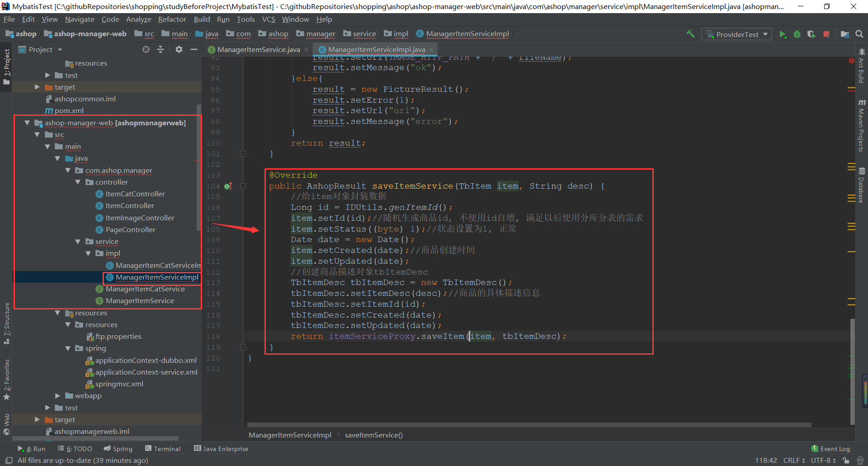The width and height of the screenshot is (868, 466).
Task: Click the Project tree horizontal scrollbar
Action: coord(96,438)
